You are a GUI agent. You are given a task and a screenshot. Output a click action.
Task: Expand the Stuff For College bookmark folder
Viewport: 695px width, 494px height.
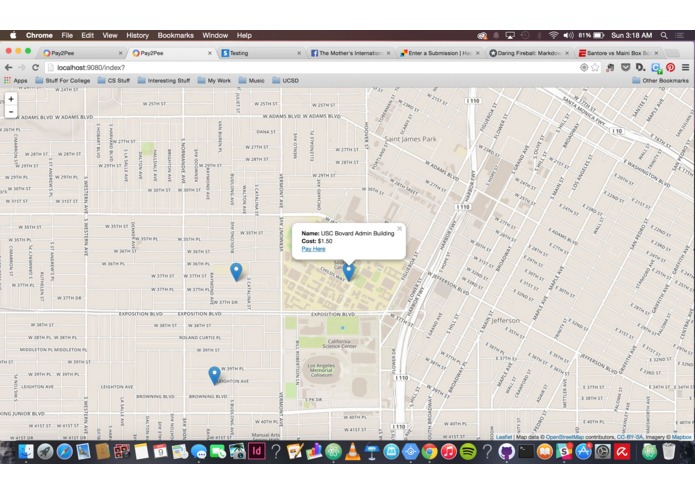click(x=62, y=81)
